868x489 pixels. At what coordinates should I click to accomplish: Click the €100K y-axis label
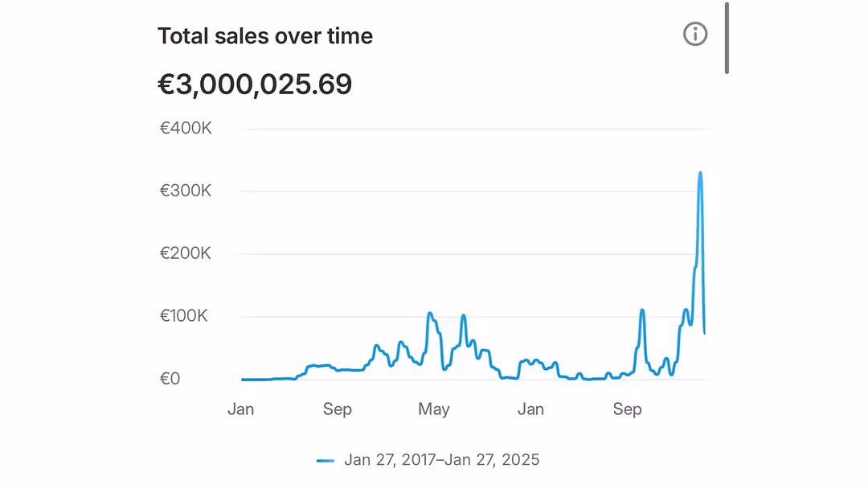click(184, 316)
